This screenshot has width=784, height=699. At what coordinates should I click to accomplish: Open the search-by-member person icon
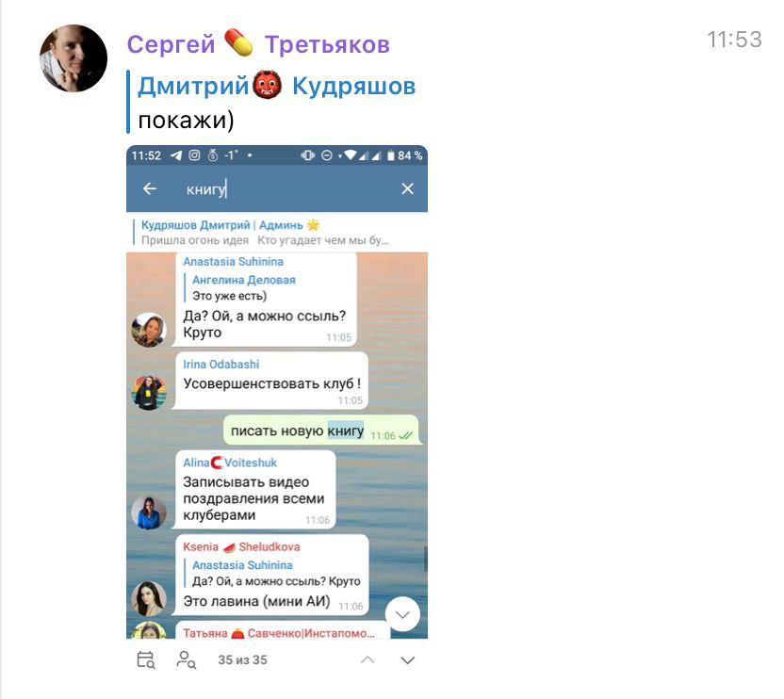pyautogui.click(x=186, y=660)
